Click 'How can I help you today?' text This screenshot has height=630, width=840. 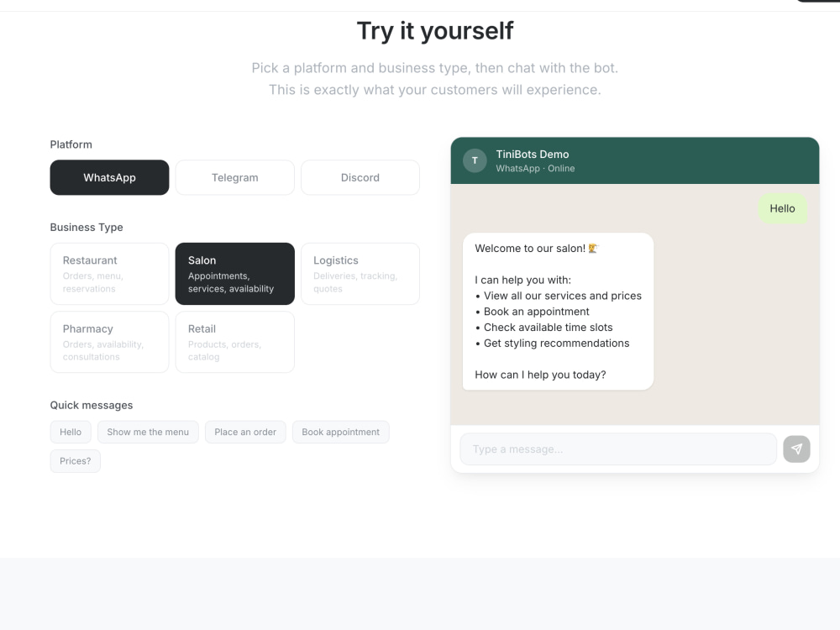point(540,375)
